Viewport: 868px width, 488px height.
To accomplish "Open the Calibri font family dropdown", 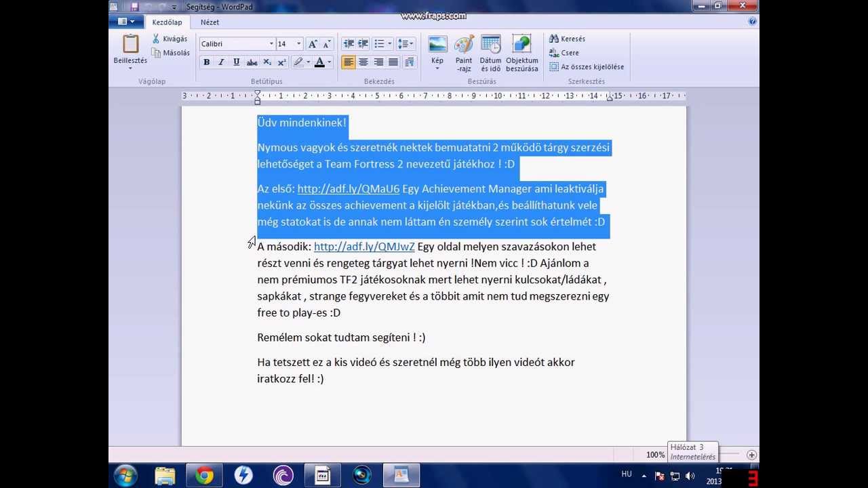I will pos(271,44).
